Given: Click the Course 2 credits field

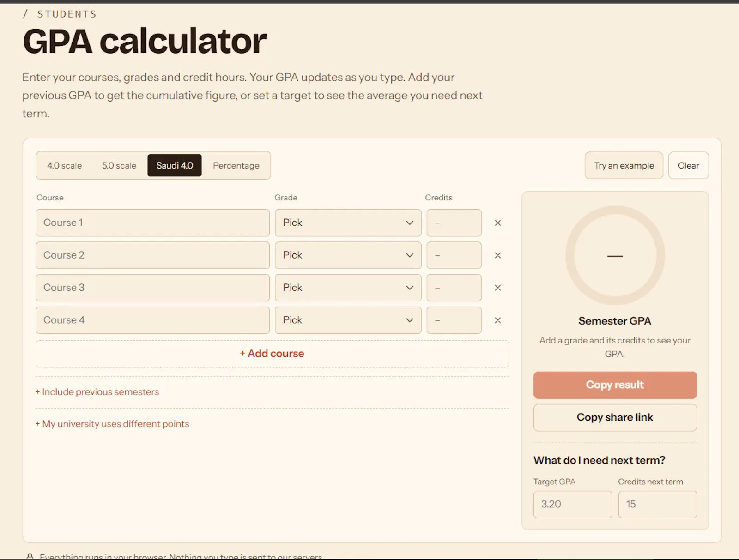Looking at the screenshot, I should [x=454, y=255].
